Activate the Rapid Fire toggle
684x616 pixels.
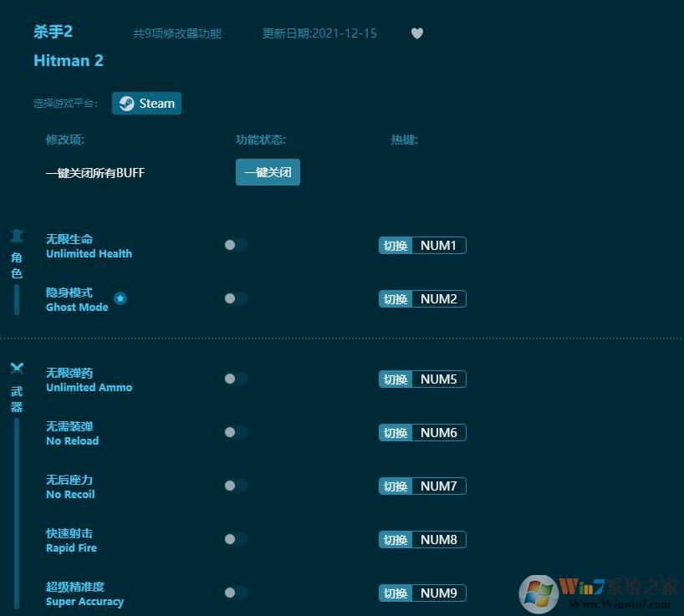pyautogui.click(x=235, y=539)
